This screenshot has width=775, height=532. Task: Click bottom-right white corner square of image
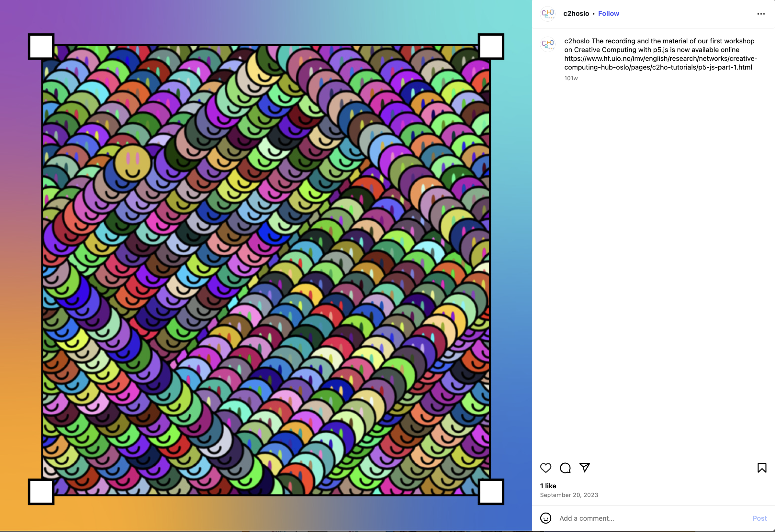(x=491, y=492)
